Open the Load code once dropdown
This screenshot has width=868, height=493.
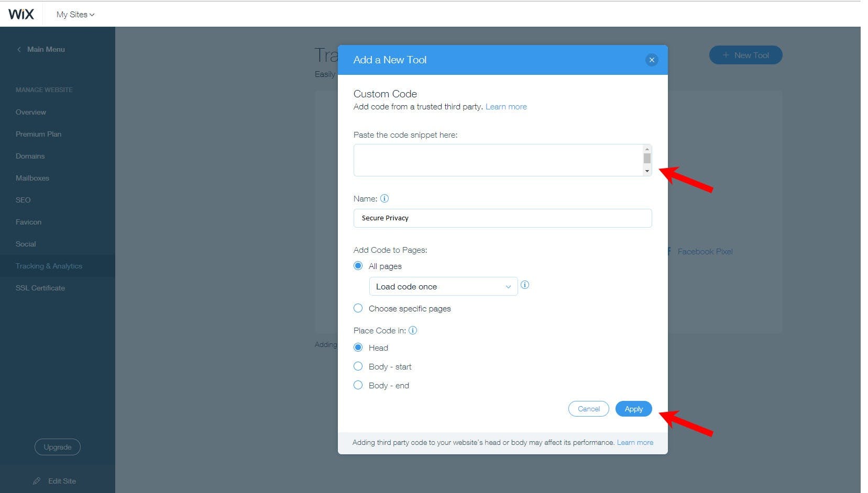click(443, 286)
